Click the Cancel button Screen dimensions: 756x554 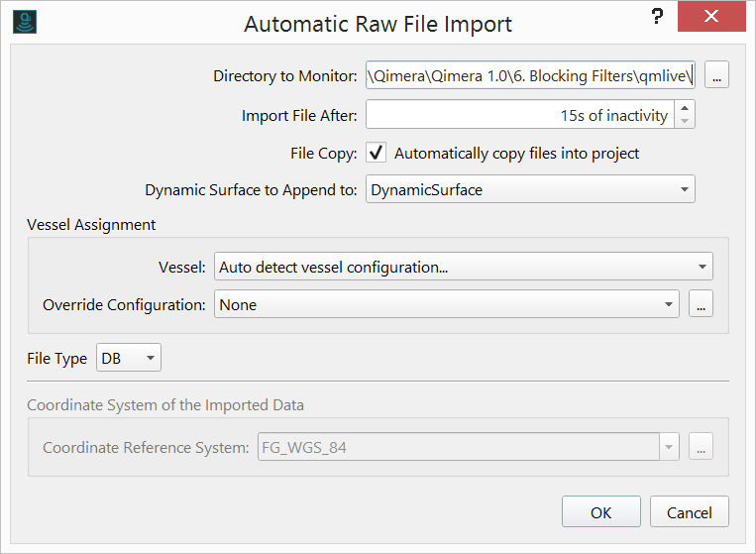(690, 512)
